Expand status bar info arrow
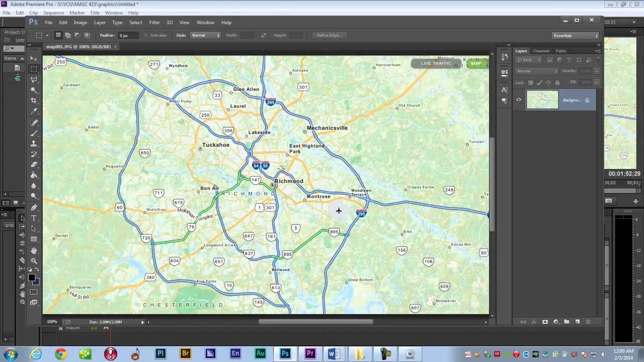644x362 pixels. tap(142, 322)
